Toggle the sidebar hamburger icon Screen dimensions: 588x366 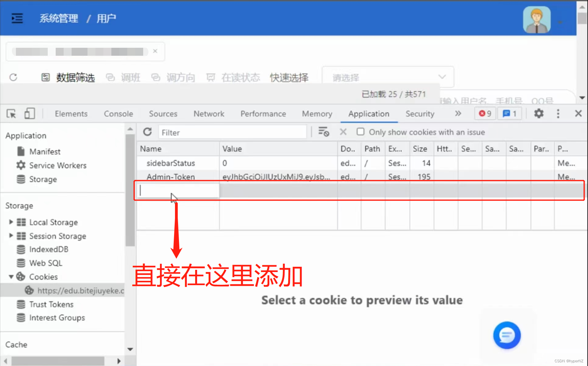17,18
